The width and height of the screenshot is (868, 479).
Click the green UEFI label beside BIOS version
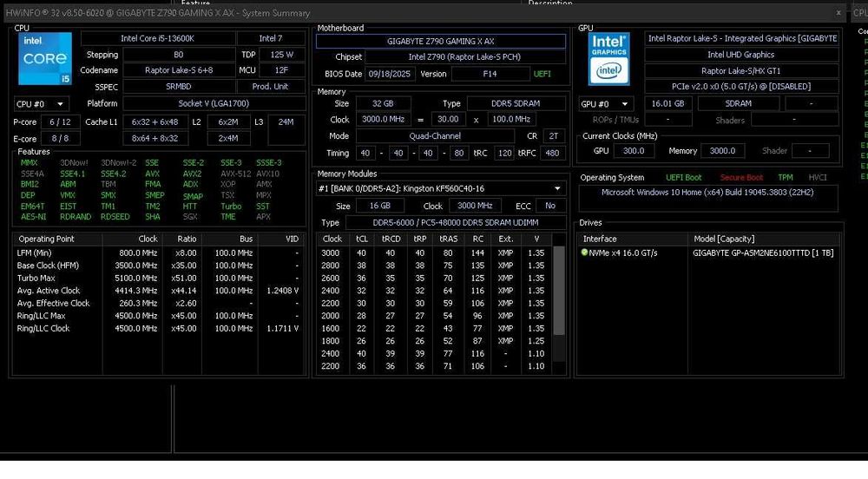click(x=542, y=74)
